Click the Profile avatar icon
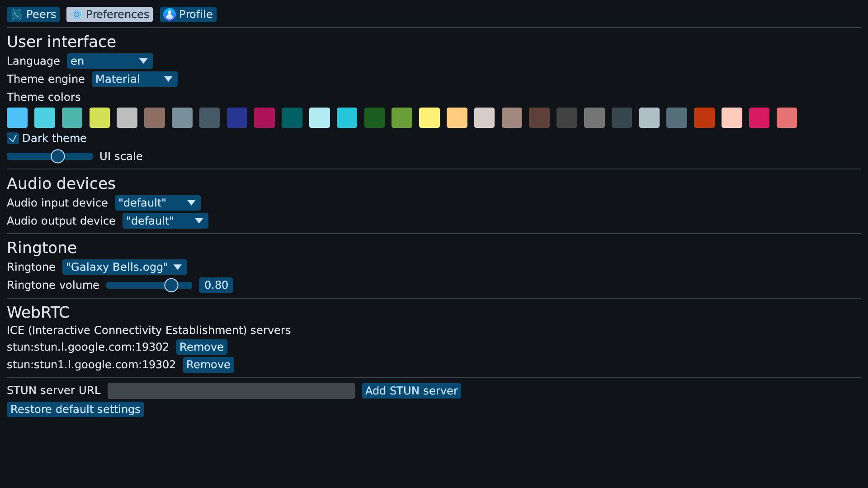Image resolution: width=868 pixels, height=488 pixels. pos(170,14)
